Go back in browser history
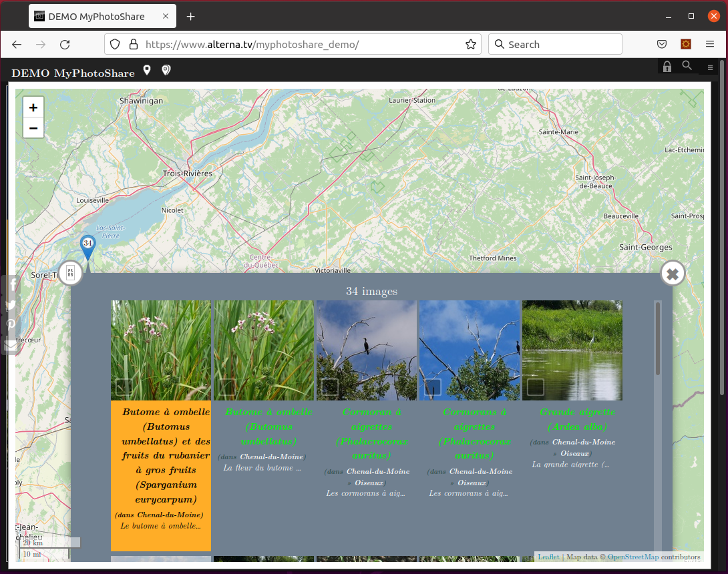 [17, 45]
